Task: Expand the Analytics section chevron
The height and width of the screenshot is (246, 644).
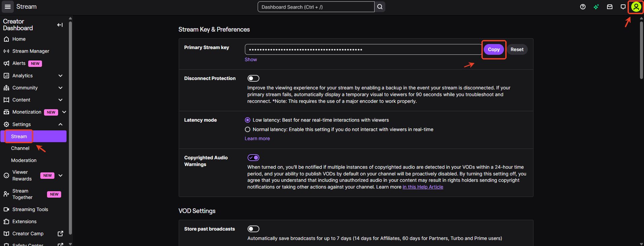Action: pyautogui.click(x=60, y=76)
